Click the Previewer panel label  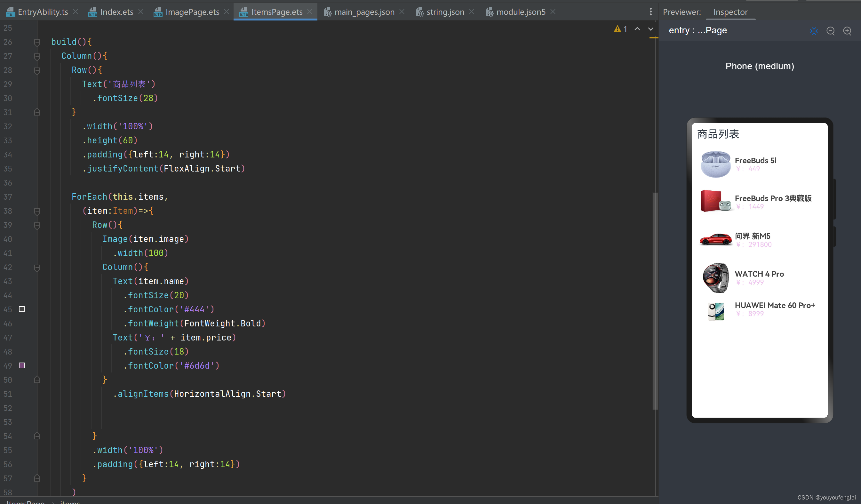(682, 12)
